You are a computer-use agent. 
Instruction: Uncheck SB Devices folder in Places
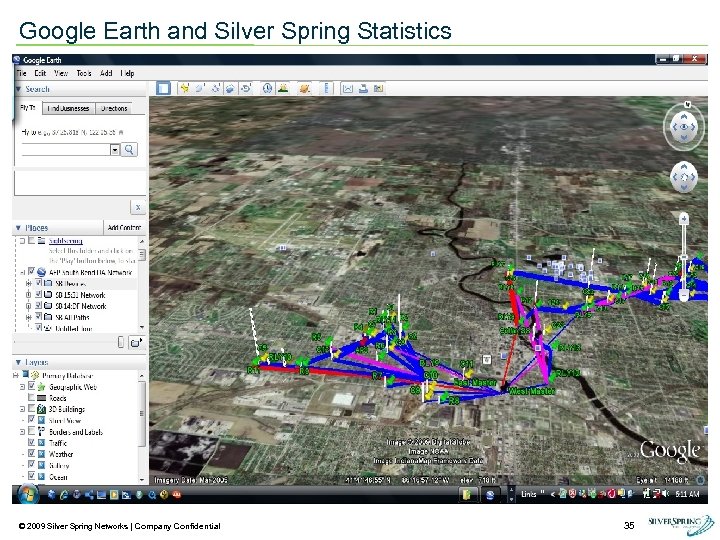pos(39,283)
